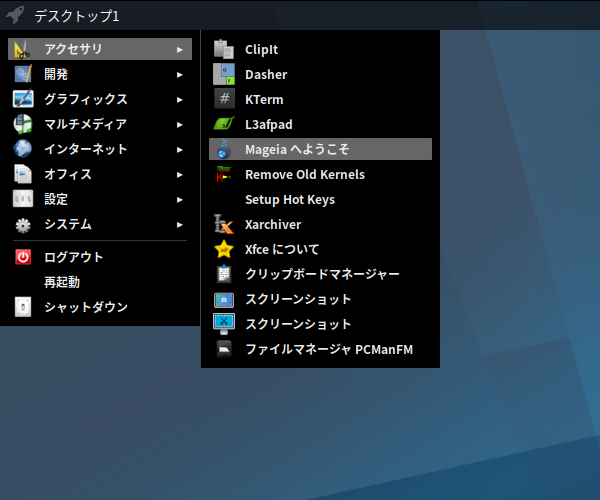
Task: Click the 設定 switches icon
Action: coord(23,199)
